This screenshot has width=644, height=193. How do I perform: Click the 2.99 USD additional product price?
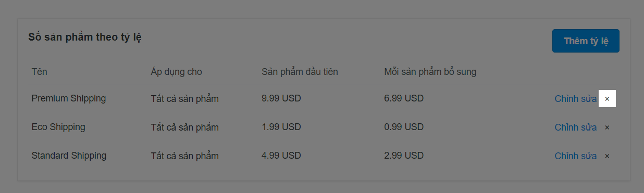(404, 156)
